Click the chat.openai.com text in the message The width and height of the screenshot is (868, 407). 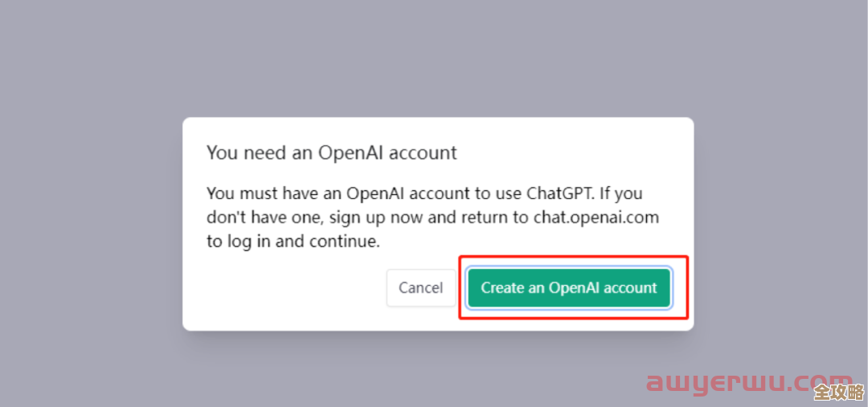pos(596,218)
